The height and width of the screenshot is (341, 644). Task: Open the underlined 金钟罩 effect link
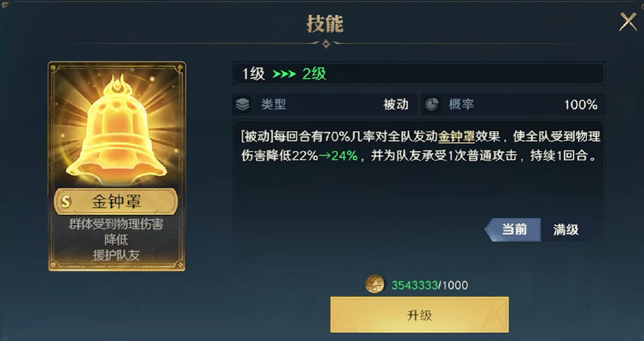pyautogui.click(x=456, y=137)
